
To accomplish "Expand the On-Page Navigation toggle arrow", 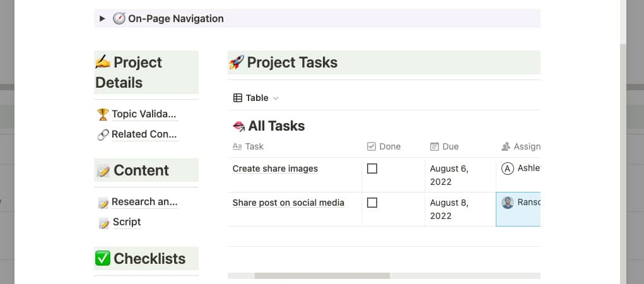I will 102,18.
